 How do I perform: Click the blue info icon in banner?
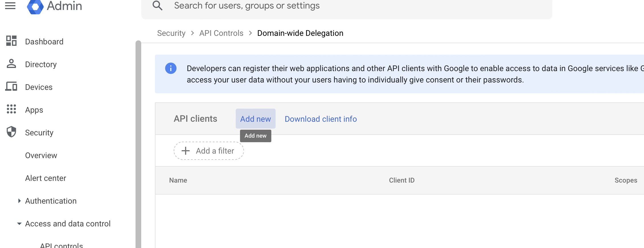171,68
